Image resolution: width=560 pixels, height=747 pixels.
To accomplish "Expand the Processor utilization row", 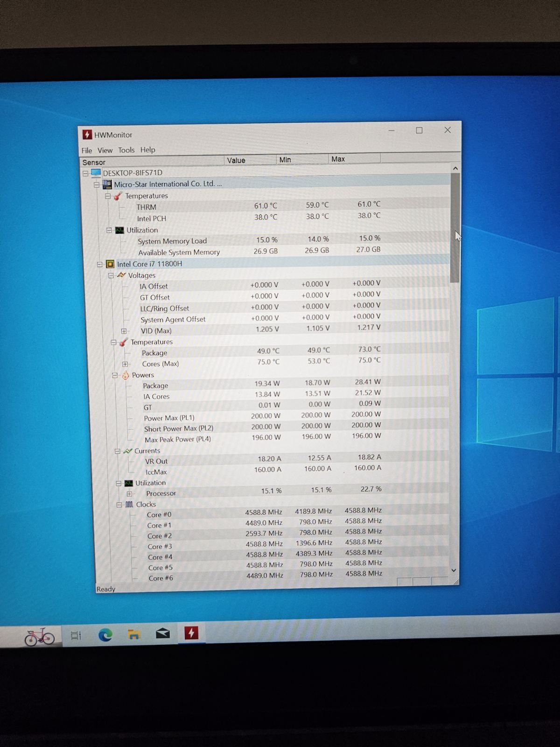I will coord(130,494).
